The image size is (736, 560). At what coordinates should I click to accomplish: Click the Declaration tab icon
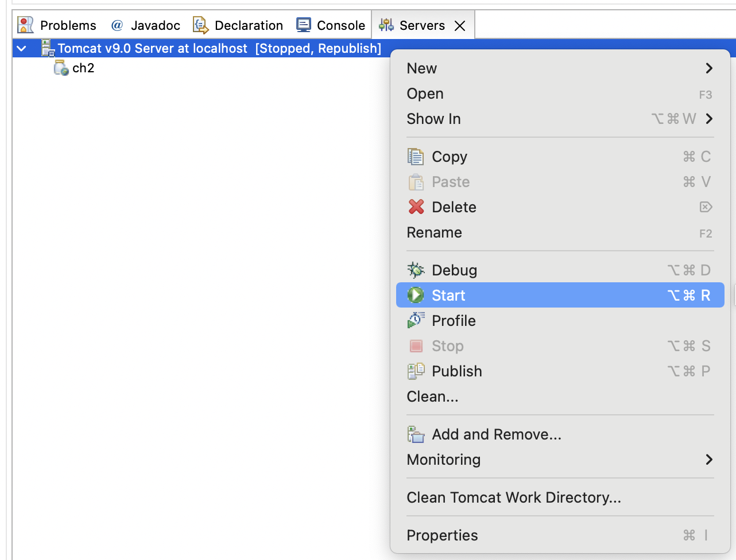(x=200, y=25)
